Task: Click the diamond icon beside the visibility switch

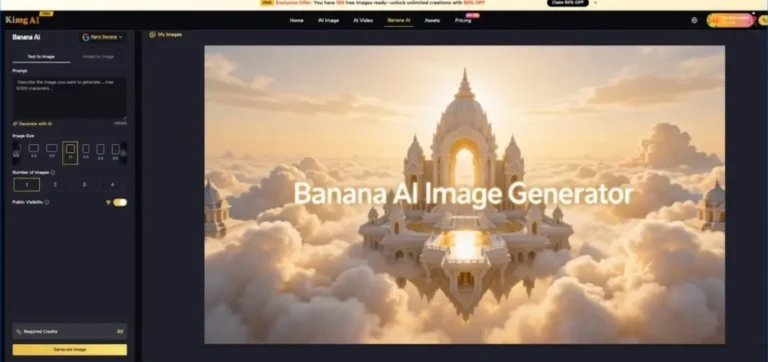Action: [108, 202]
